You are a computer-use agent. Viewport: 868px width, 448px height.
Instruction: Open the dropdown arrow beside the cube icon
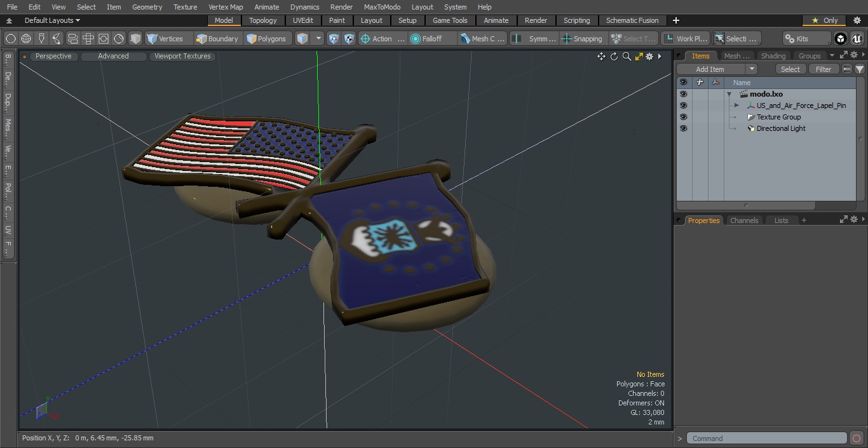click(x=318, y=39)
